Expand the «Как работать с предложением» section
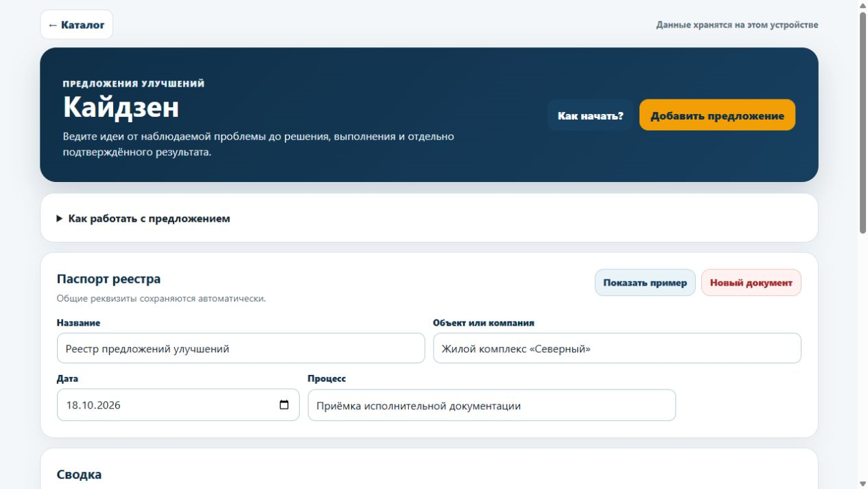Image resolution: width=868 pixels, height=489 pixels. click(x=143, y=218)
